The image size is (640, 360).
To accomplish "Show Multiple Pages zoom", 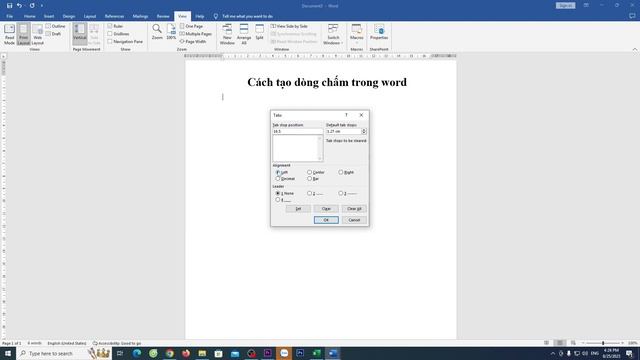I will click(x=196, y=34).
